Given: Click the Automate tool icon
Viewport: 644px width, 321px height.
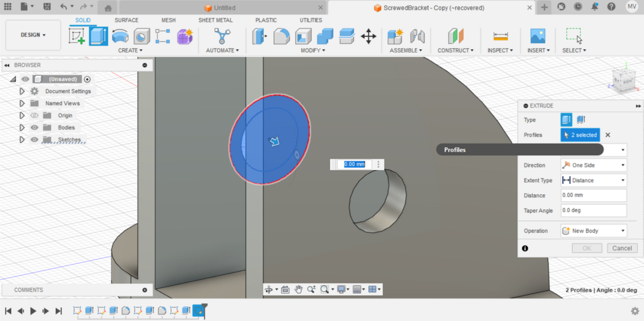Looking at the screenshot, I should [222, 36].
